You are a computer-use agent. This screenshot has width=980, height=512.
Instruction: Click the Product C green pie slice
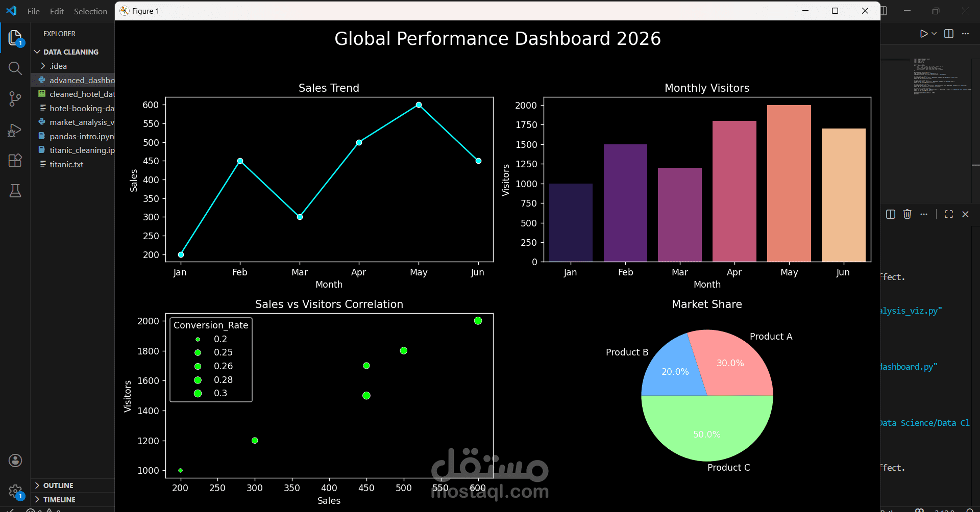click(707, 428)
